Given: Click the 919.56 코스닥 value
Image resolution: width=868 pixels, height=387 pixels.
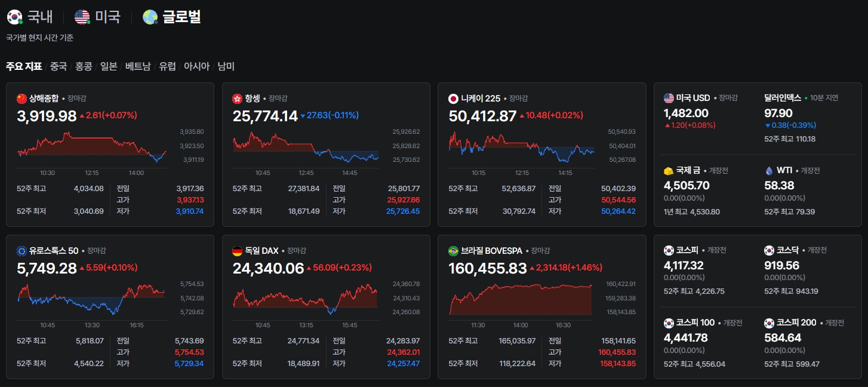Looking at the screenshot, I should coord(781,265).
